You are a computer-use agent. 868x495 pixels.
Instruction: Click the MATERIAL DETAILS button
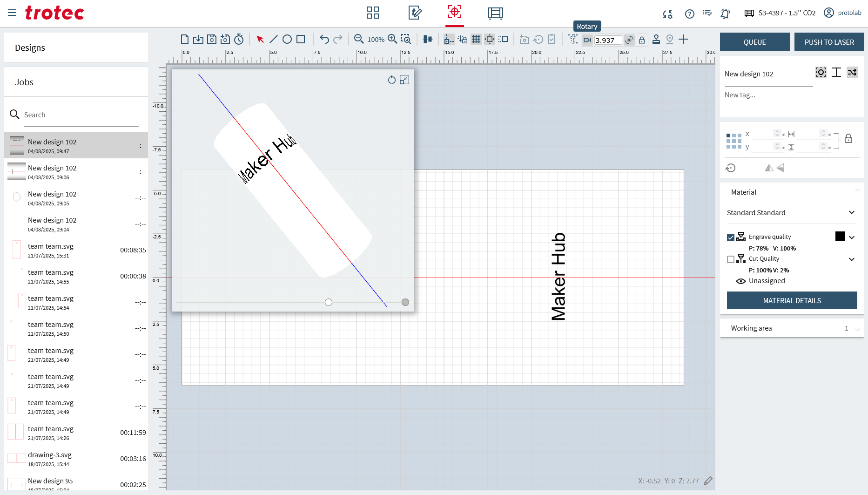click(792, 301)
